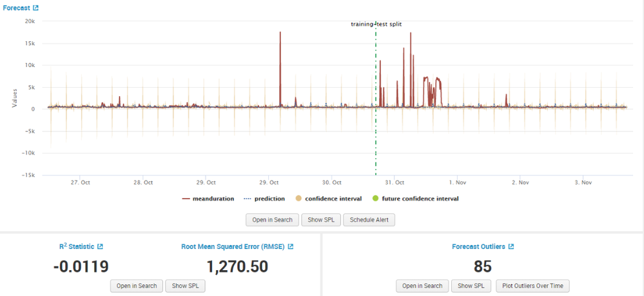Click the Schedule Alert button
The width and height of the screenshot is (644, 296).
coord(369,220)
